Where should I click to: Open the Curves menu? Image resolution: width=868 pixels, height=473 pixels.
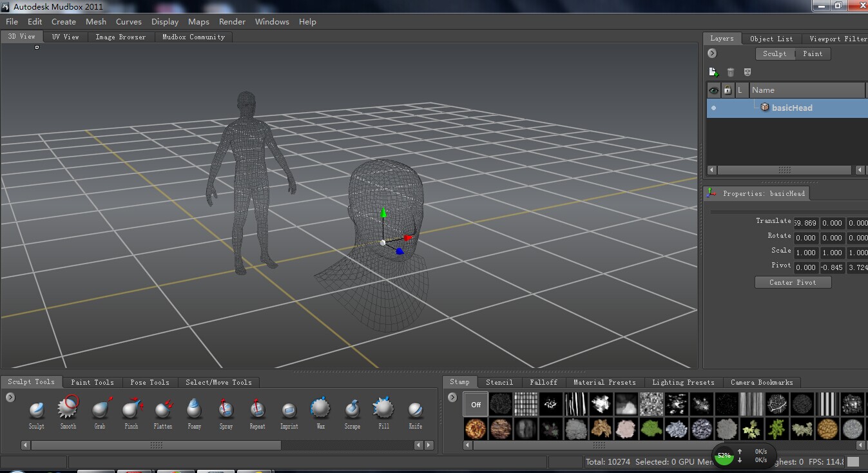tap(129, 21)
